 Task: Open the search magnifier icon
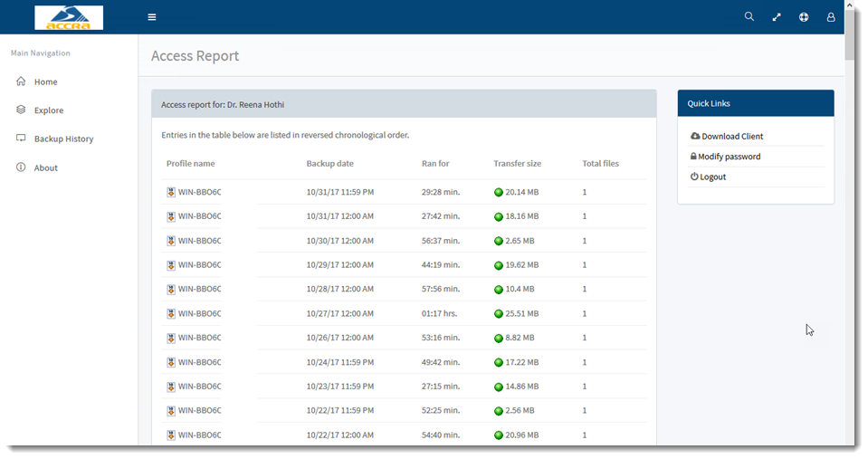749,17
